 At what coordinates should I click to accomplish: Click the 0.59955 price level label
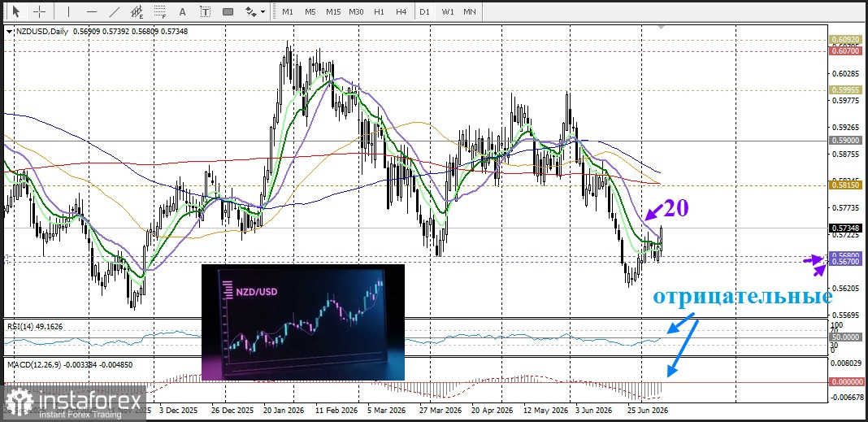[845, 89]
